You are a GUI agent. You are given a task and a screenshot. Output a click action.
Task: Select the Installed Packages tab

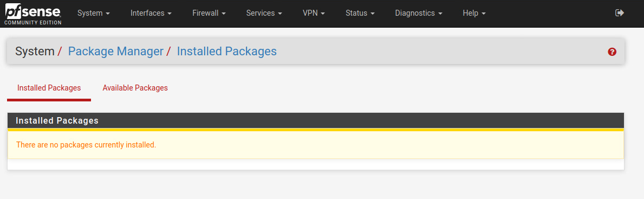(x=49, y=88)
